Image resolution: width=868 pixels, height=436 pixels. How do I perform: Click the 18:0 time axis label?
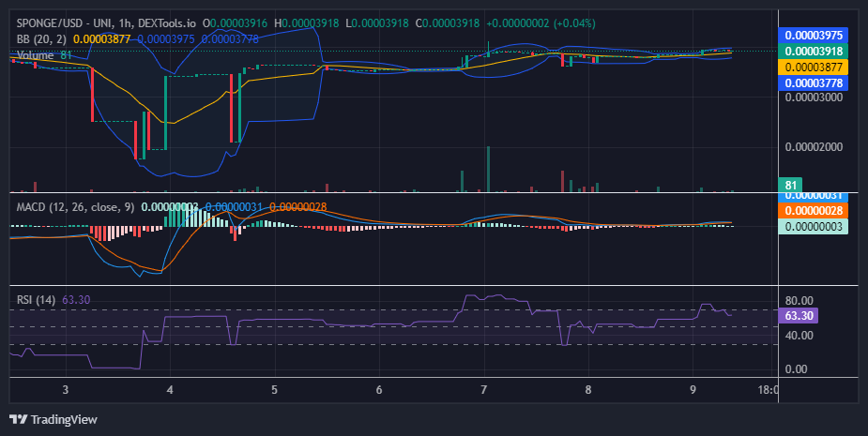(768, 389)
